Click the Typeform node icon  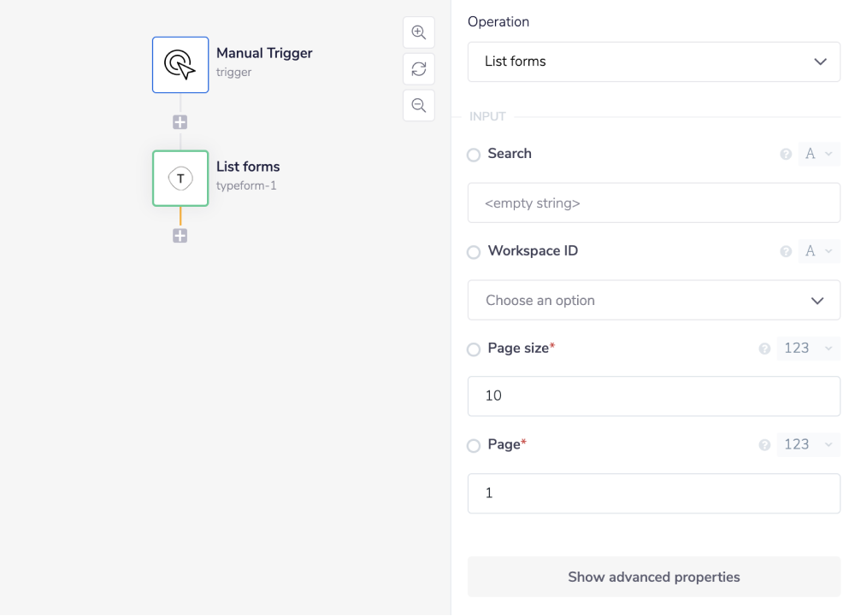point(180,178)
